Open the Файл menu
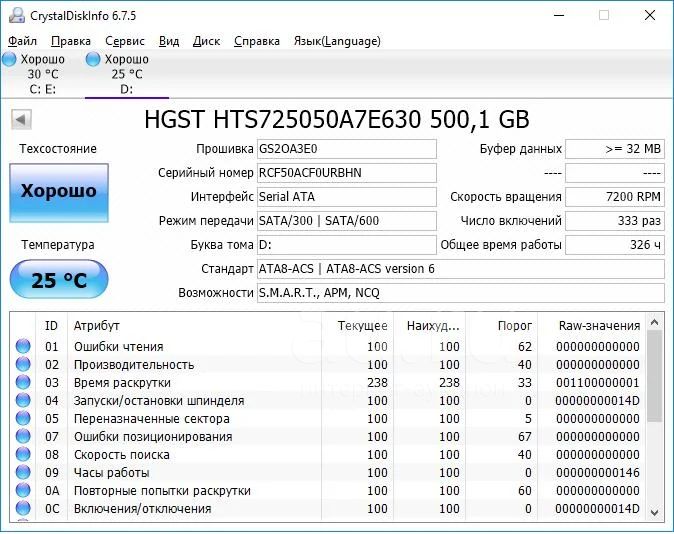Screen dimensions: 674x534 tap(22, 41)
